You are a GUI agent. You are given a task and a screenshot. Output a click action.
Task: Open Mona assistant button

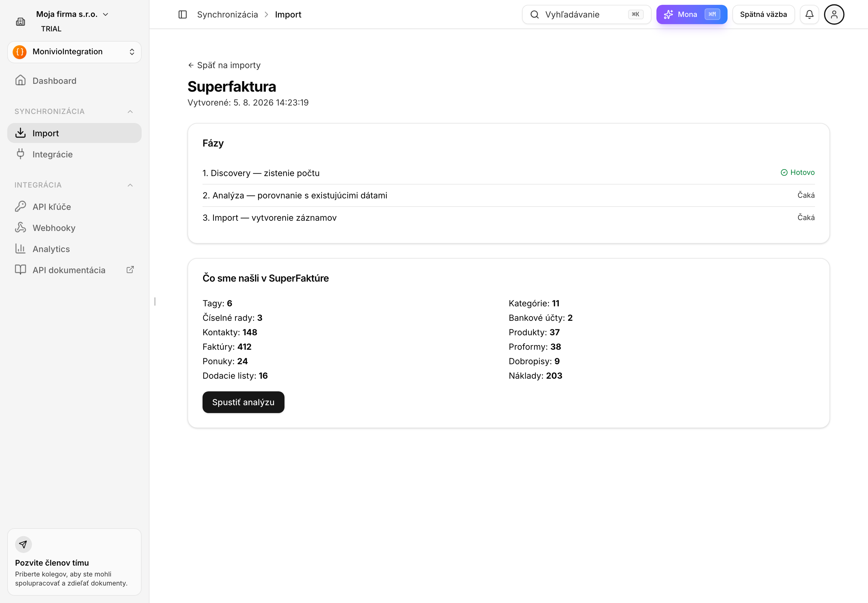point(692,14)
